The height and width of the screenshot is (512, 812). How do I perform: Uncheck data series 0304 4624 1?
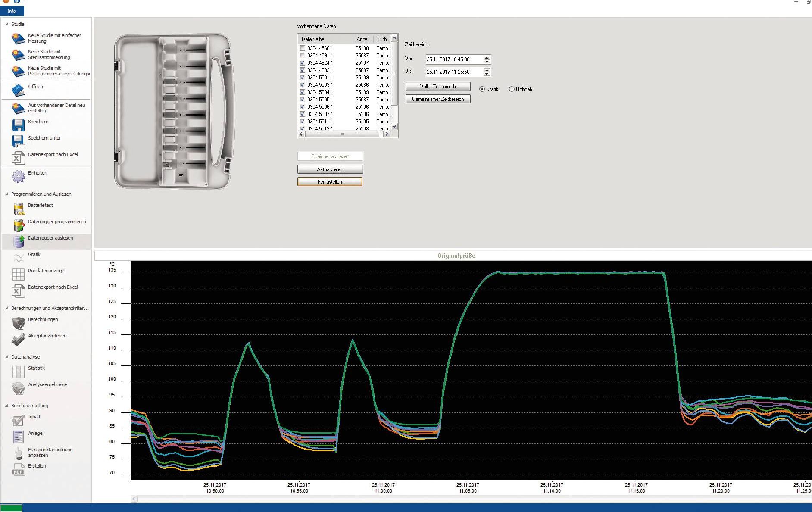point(302,63)
